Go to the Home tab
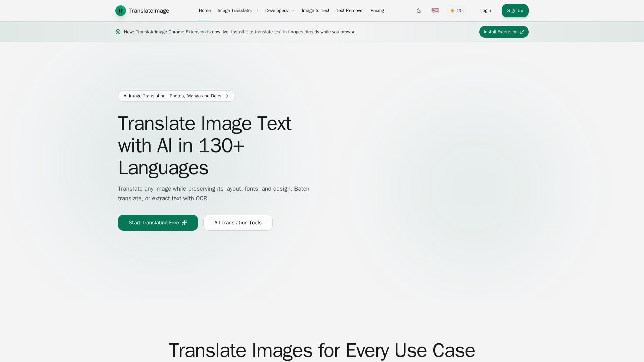Screen dimensions: 644x362 tap(205, 11)
